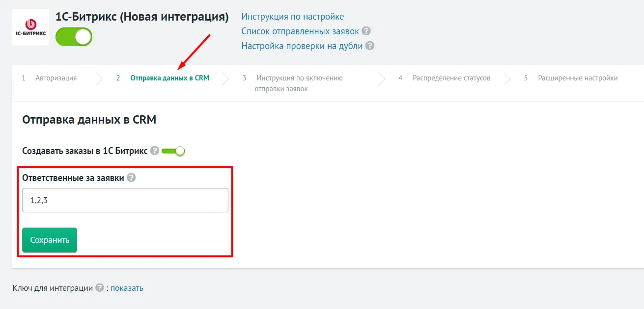Switch to step 4 Распределение статусов
Viewport: 644px width, 309px height.
click(x=445, y=78)
